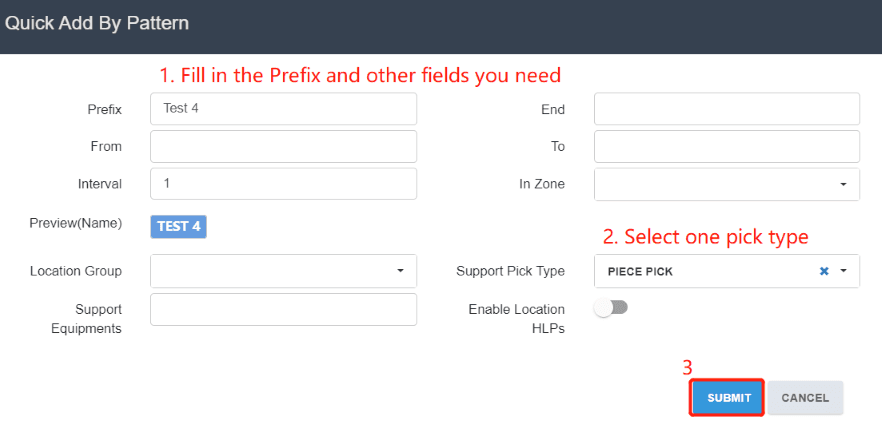Open the Location Group dropdown
Viewport: 882px width, 421px height.
pos(284,271)
